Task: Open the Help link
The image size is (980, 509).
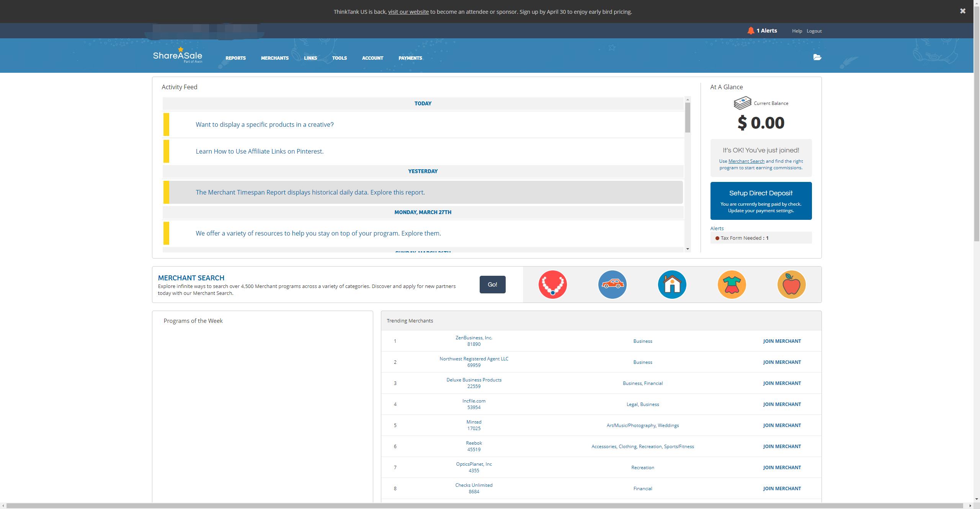Action: [797, 31]
